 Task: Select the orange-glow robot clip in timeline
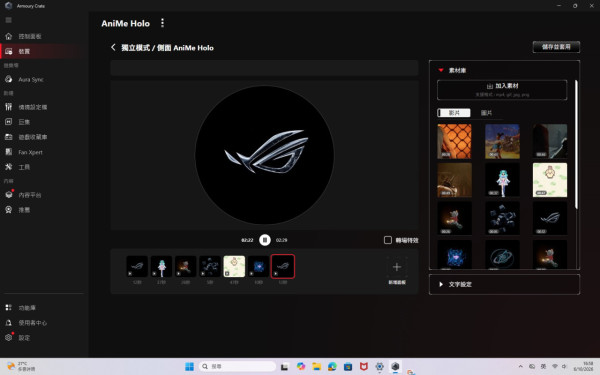point(186,266)
